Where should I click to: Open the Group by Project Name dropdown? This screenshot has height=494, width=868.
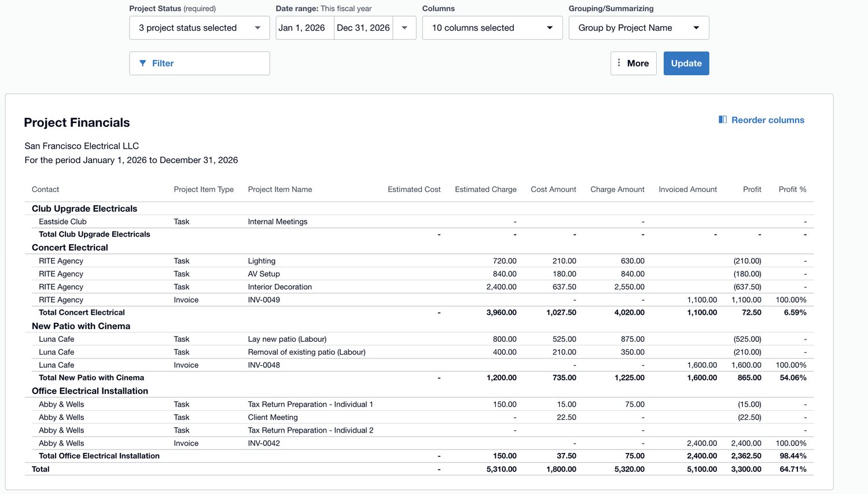[x=639, y=28]
